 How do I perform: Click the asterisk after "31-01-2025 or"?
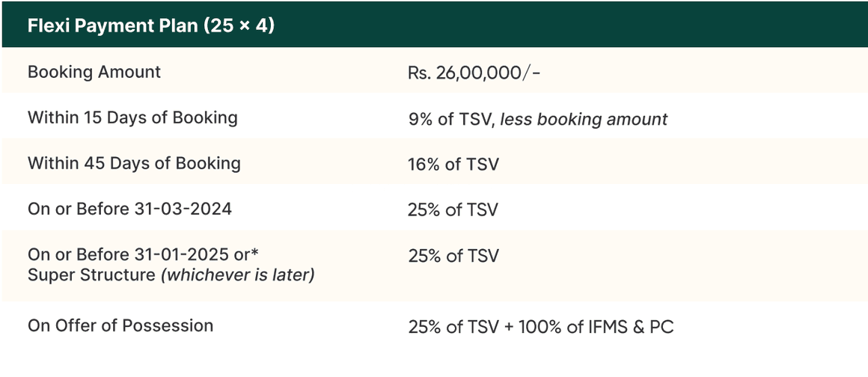click(x=254, y=252)
